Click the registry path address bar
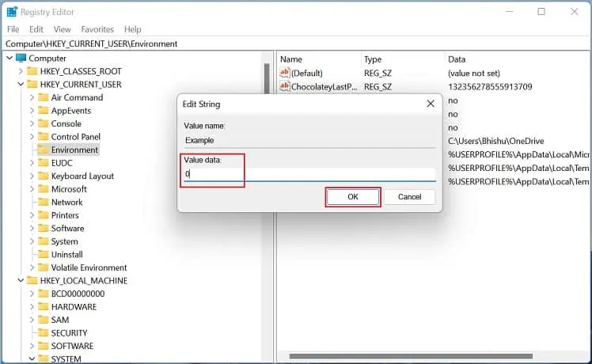This screenshot has width=592, height=364. (x=296, y=44)
